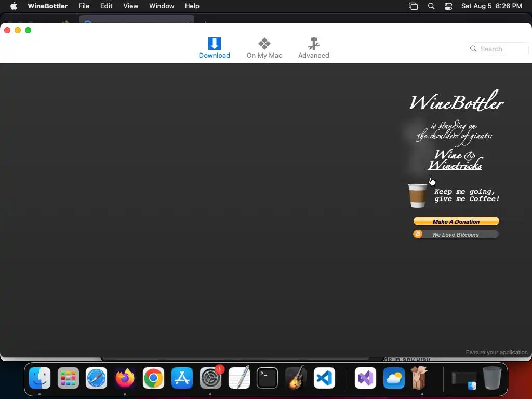The width and height of the screenshot is (532, 399).
Task: Open the Window menu
Action: (162, 6)
